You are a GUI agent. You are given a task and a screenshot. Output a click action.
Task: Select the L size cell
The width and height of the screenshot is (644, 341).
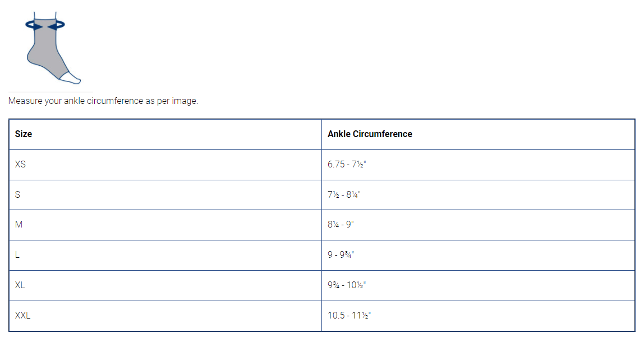pyautogui.click(x=17, y=255)
